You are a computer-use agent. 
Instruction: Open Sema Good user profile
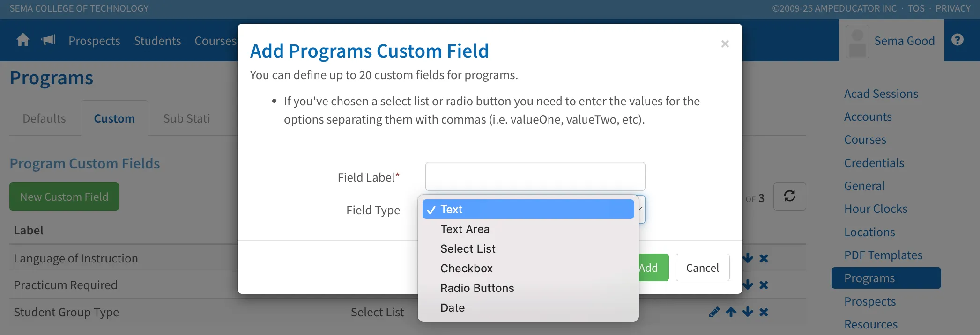click(891, 41)
